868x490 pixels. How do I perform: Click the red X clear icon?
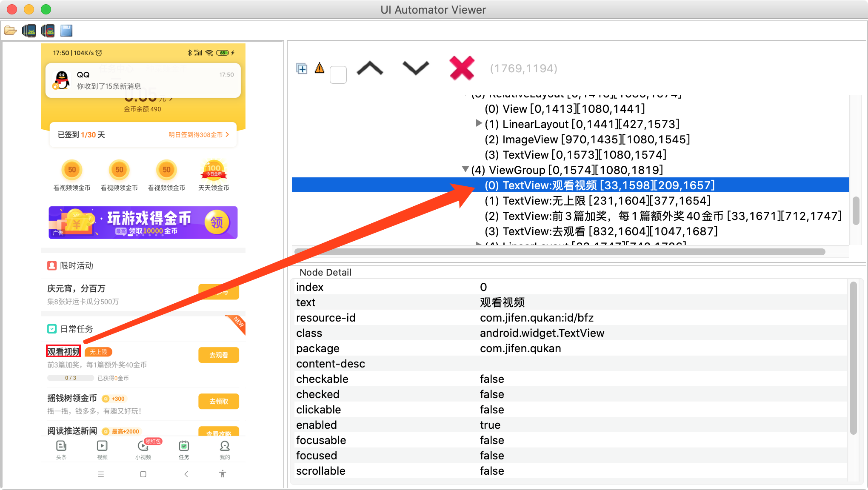click(462, 68)
